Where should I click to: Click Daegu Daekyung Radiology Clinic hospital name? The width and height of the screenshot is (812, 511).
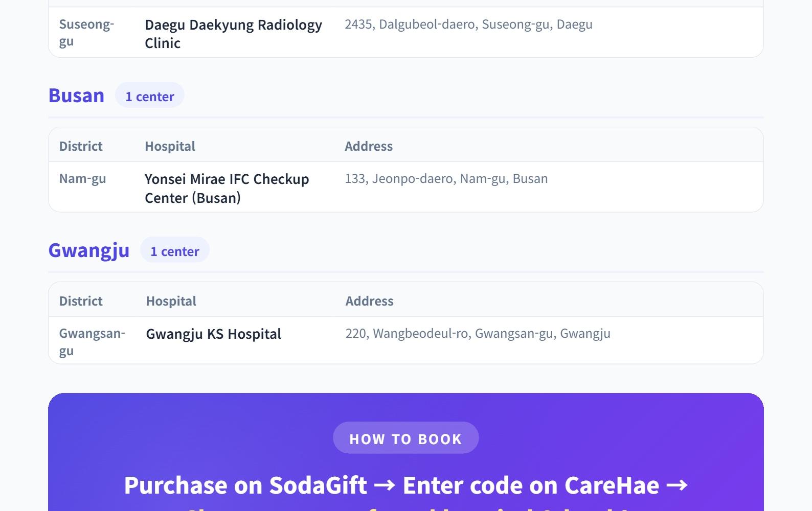point(233,34)
